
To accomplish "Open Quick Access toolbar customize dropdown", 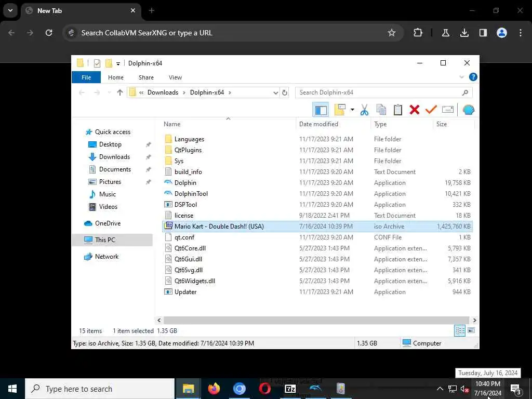I will pyautogui.click(x=118, y=63).
